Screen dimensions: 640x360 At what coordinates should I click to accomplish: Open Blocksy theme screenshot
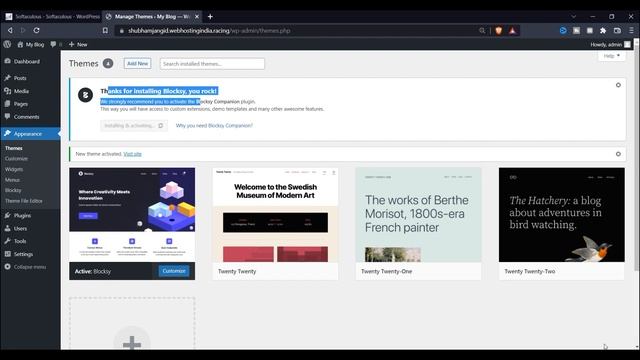pyautogui.click(x=132, y=215)
